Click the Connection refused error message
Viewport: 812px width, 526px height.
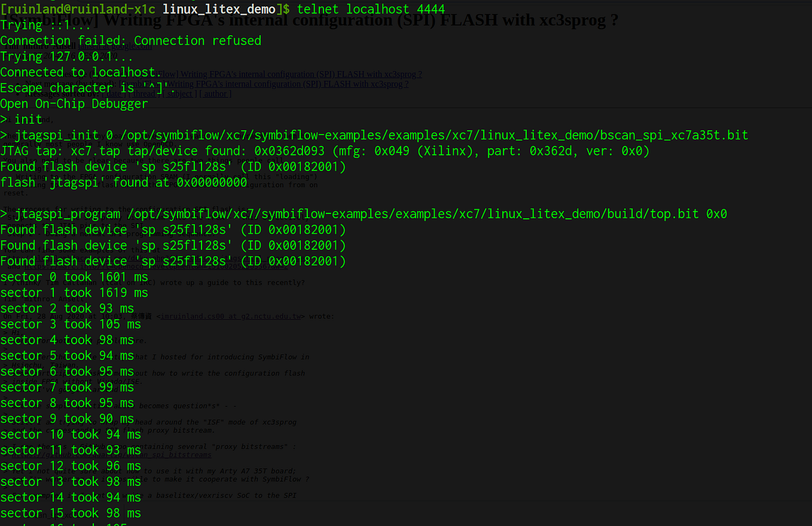(x=130, y=41)
